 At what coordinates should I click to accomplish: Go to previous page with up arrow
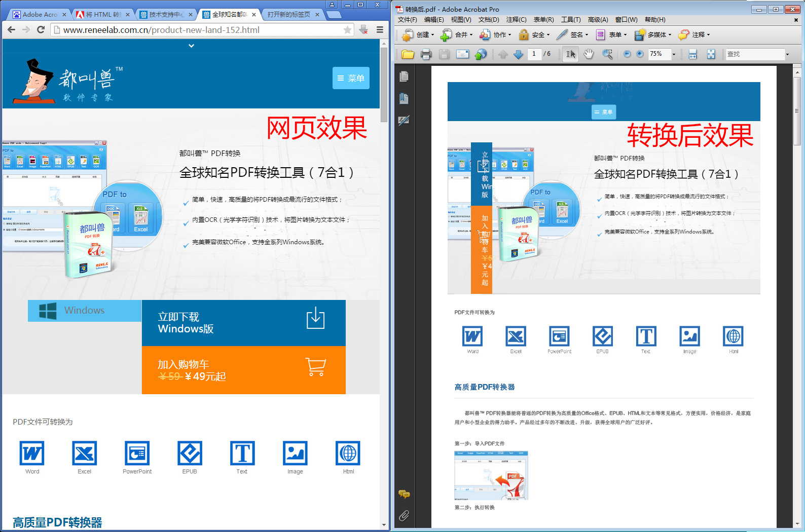pyautogui.click(x=503, y=54)
